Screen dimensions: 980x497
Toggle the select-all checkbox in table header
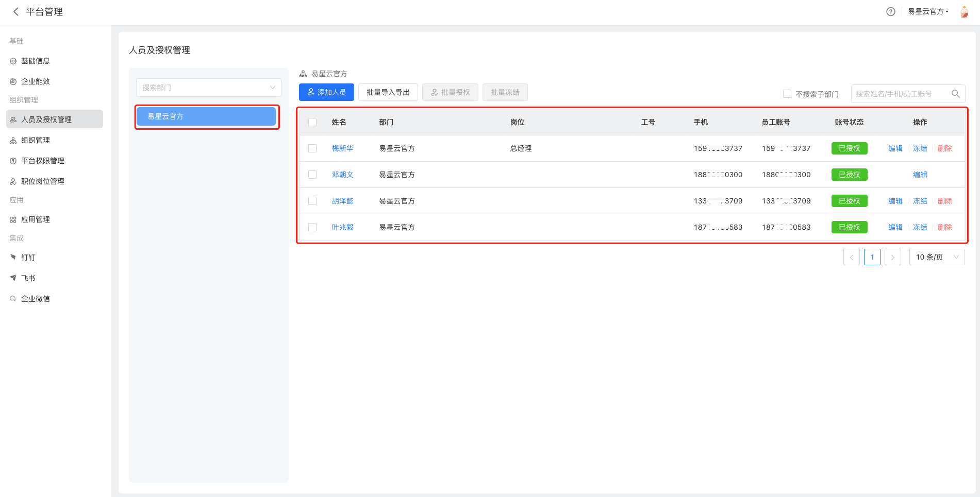coord(312,122)
